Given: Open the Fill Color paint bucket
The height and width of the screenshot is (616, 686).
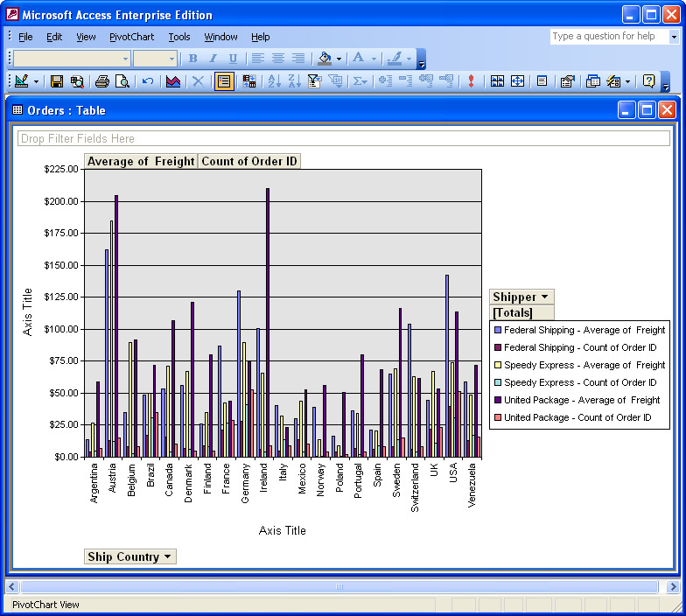Looking at the screenshot, I should 325,59.
